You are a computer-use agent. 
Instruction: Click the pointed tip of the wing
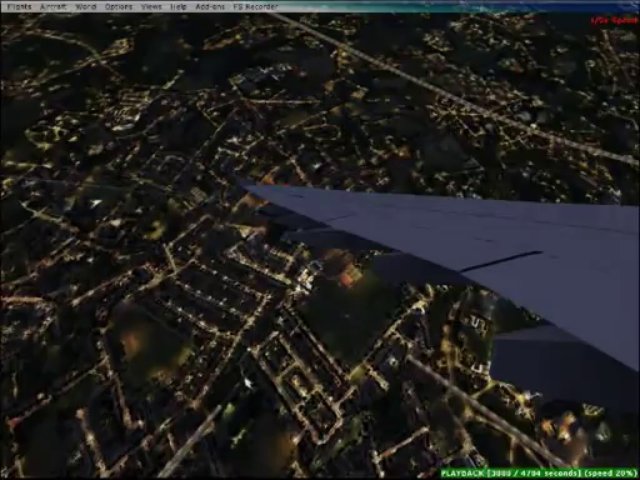243,185
